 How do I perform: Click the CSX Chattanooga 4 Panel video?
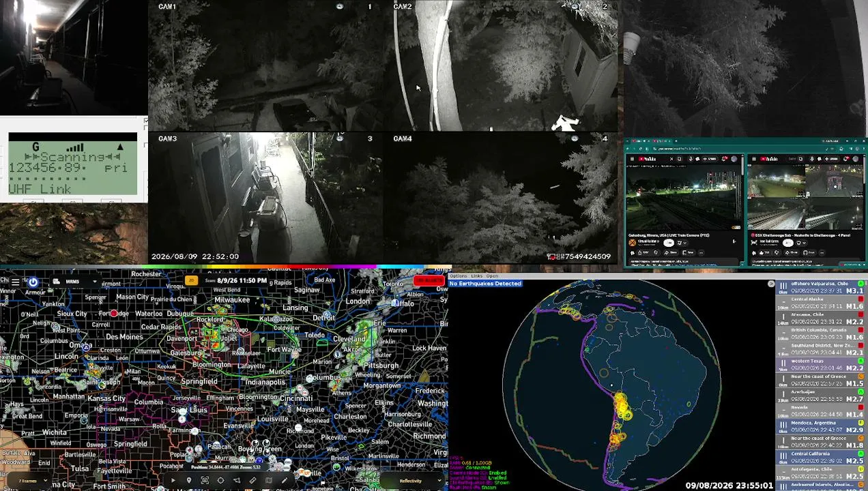tap(805, 197)
